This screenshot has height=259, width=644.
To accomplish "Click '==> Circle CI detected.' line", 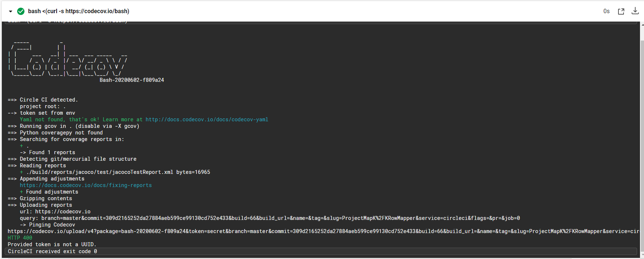I will pyautogui.click(x=43, y=100).
